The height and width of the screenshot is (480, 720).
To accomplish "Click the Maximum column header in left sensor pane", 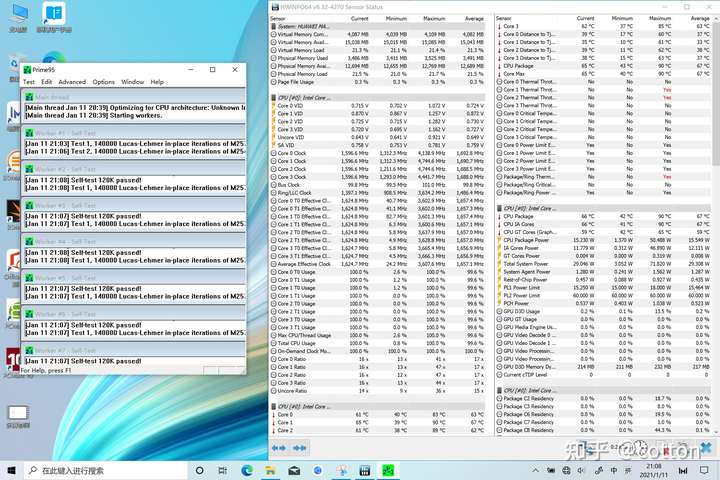I will pyautogui.click(x=434, y=18).
